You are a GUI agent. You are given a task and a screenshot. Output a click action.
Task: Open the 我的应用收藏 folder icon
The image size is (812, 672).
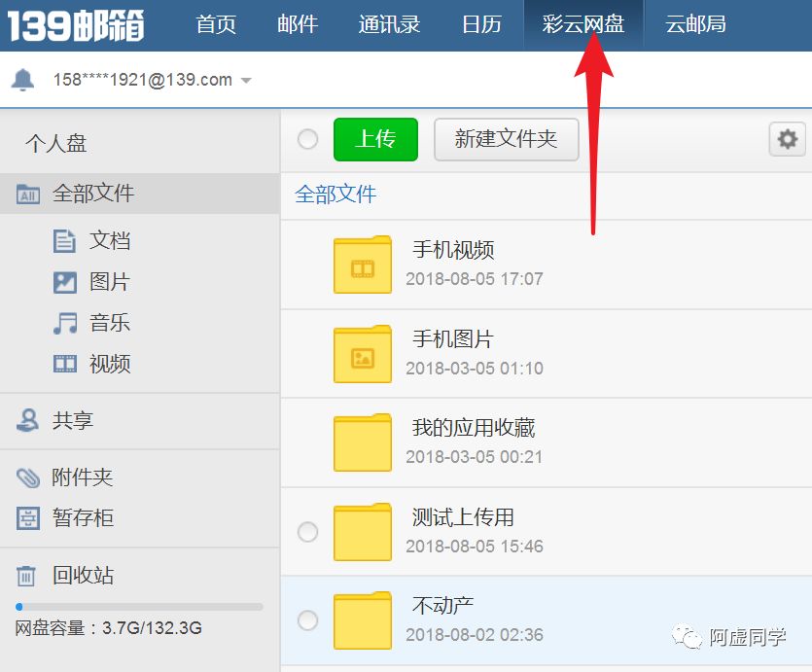363,442
